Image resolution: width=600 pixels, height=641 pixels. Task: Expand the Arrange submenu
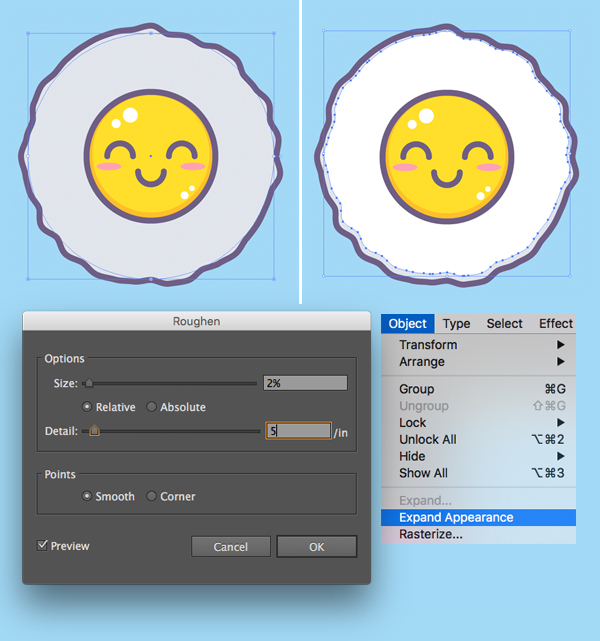click(422, 362)
